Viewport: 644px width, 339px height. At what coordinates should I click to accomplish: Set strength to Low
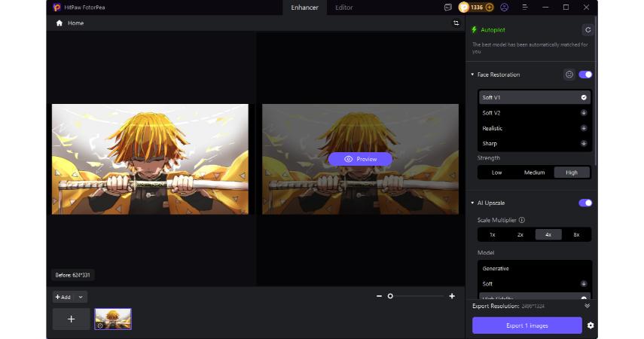point(496,173)
